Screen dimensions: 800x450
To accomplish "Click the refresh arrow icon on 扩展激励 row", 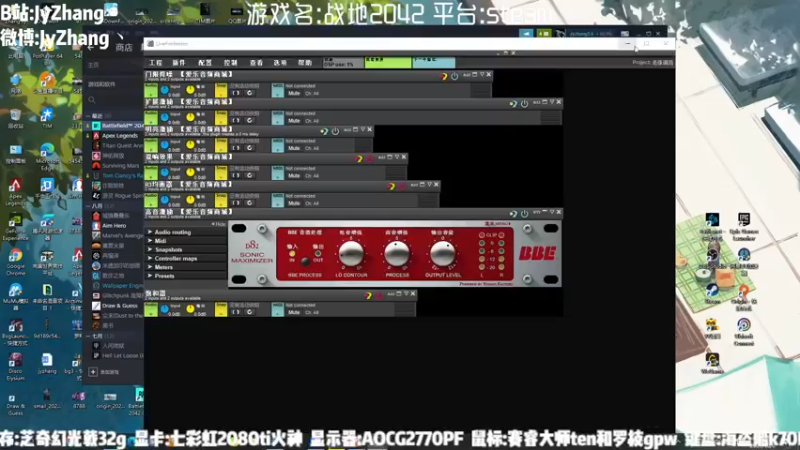I will click(x=249, y=121).
